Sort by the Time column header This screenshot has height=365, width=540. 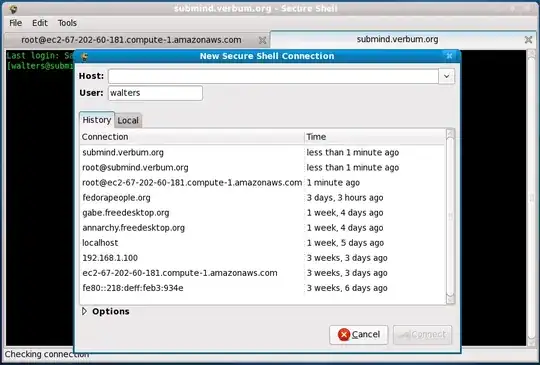click(374, 137)
